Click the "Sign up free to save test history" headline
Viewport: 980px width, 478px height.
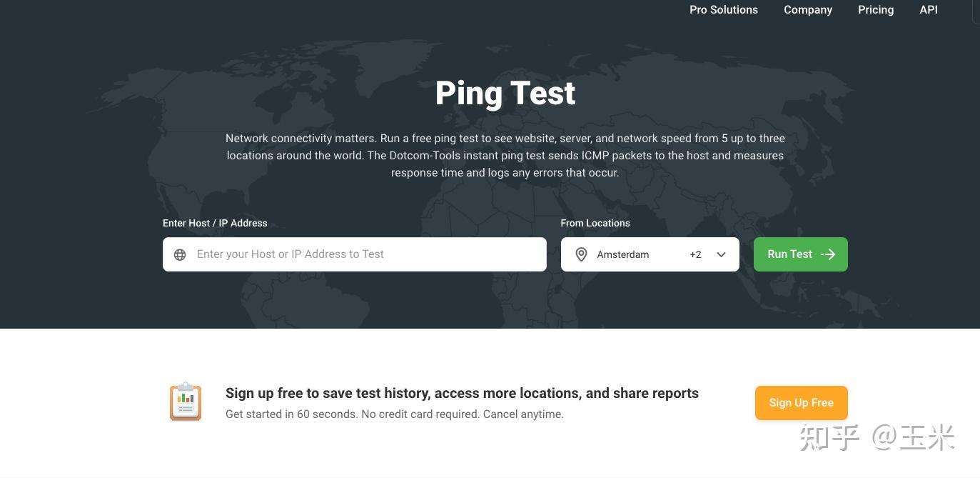coord(462,393)
